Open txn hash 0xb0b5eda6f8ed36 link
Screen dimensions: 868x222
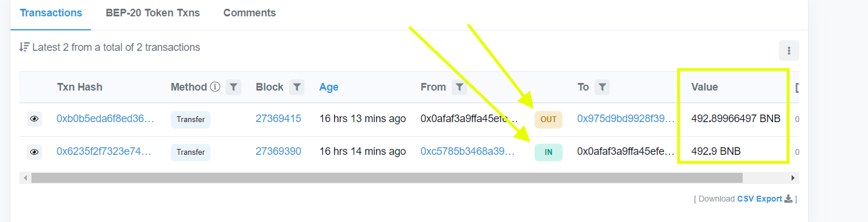(x=106, y=119)
